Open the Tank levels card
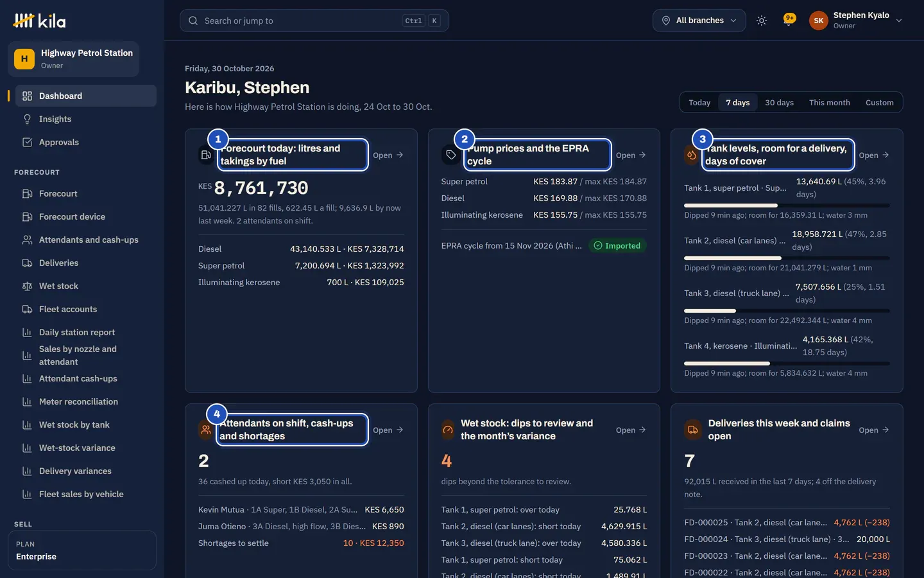This screenshot has width=924, height=578. (x=874, y=155)
